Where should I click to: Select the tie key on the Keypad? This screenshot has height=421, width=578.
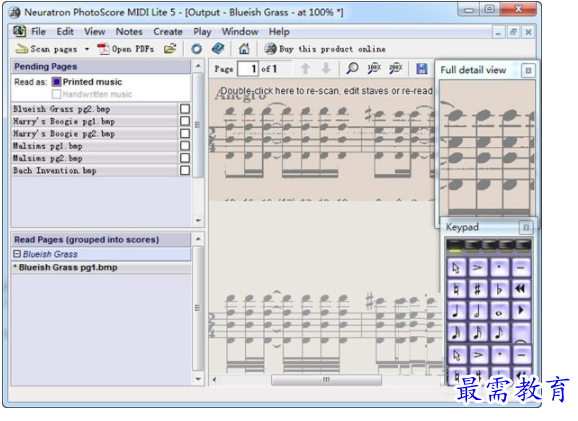[520, 333]
